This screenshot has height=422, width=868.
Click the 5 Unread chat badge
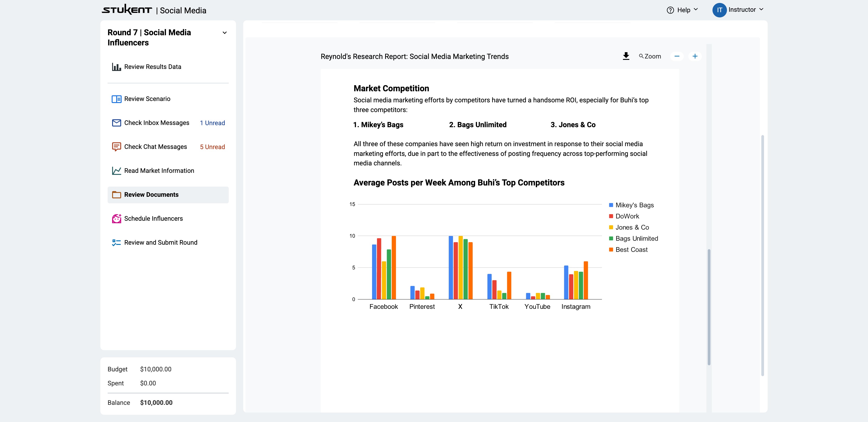tap(212, 147)
